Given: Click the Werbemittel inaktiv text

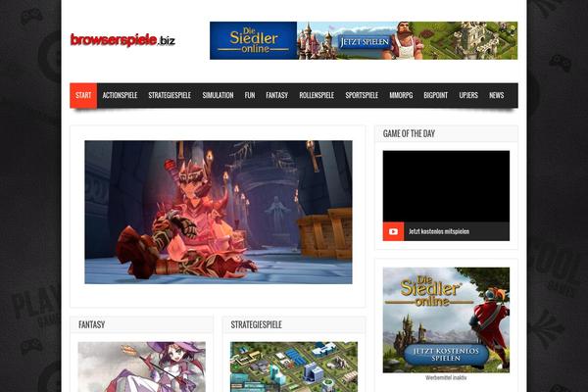Looking at the screenshot, I should pyautogui.click(x=446, y=377).
